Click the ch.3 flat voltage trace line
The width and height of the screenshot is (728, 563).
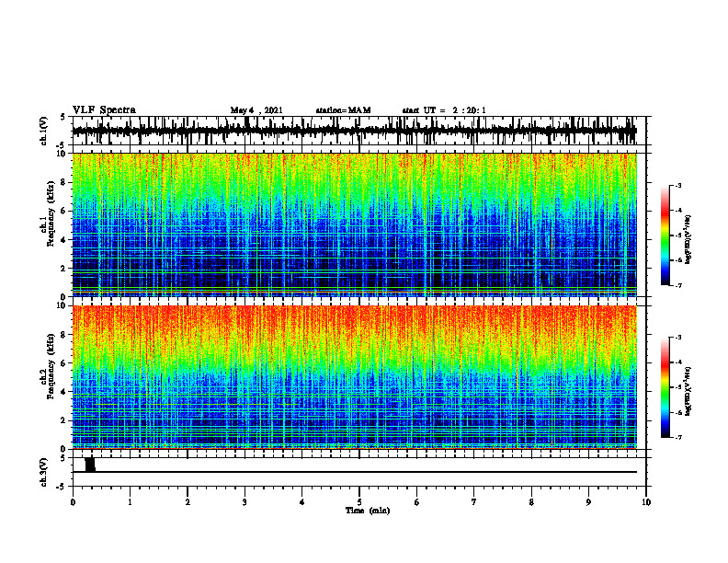(x=354, y=472)
